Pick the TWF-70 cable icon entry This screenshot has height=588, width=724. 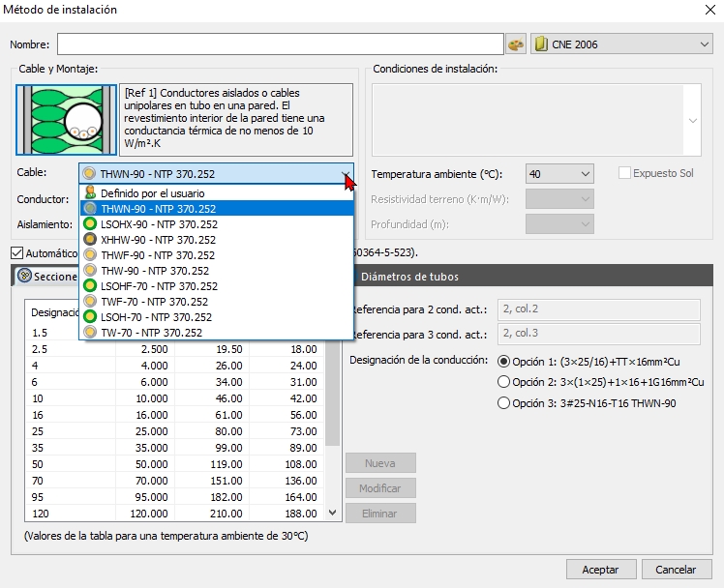click(x=90, y=302)
